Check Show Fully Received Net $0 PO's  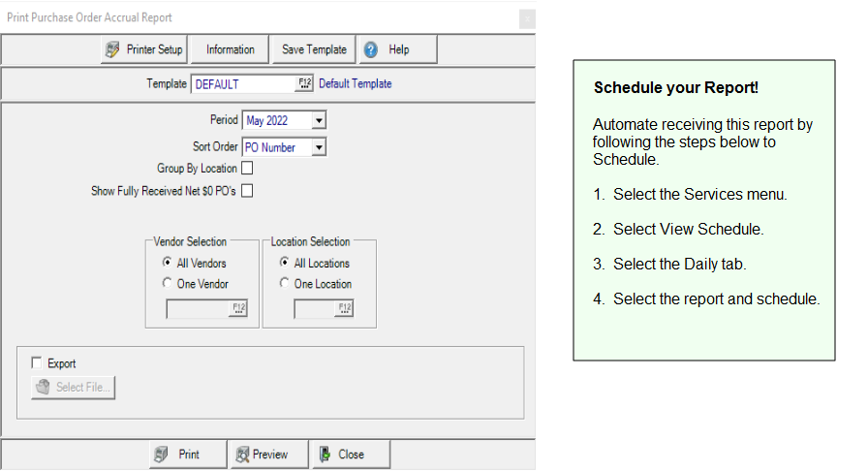pos(247,191)
